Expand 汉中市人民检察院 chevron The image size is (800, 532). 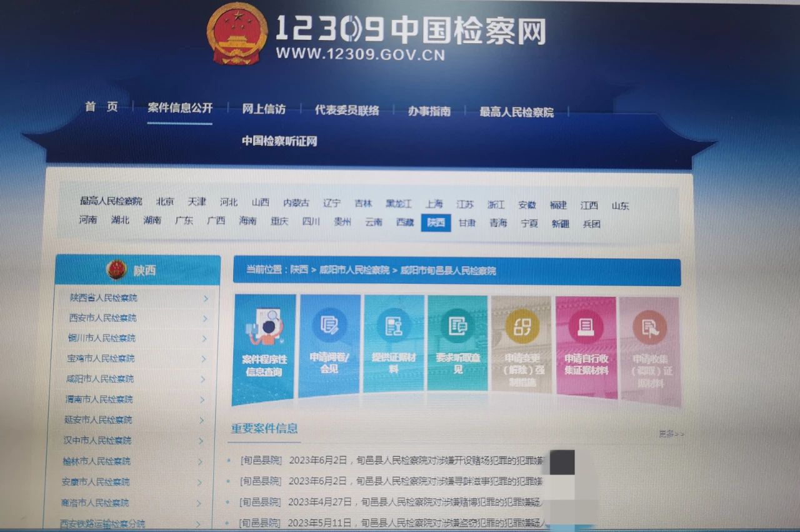(201, 441)
